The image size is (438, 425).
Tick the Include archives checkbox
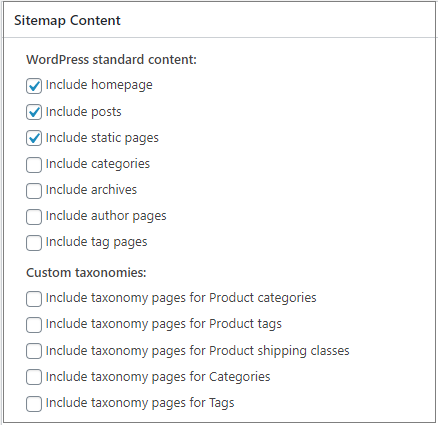[x=34, y=191]
